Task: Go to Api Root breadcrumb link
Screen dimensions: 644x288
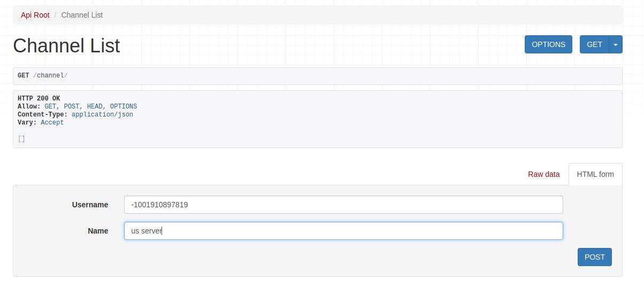Action: tap(35, 15)
